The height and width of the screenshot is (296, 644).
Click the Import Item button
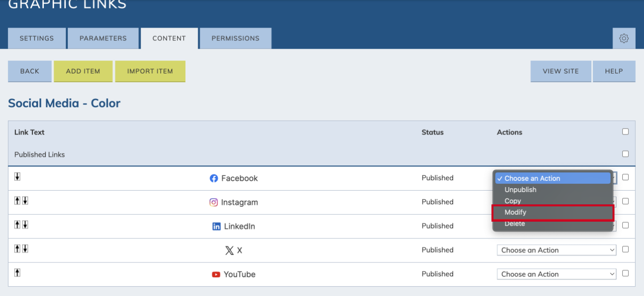(150, 71)
